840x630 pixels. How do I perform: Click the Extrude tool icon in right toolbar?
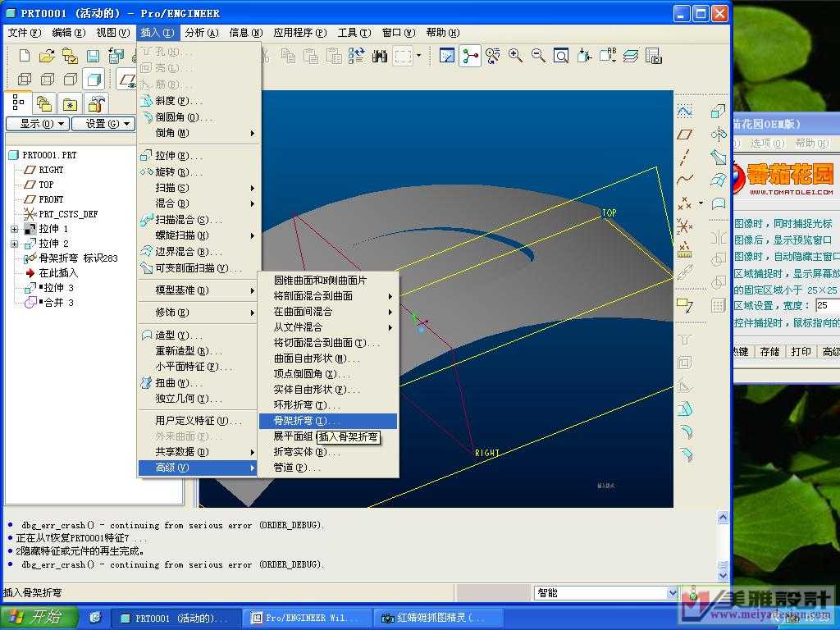tap(718, 111)
